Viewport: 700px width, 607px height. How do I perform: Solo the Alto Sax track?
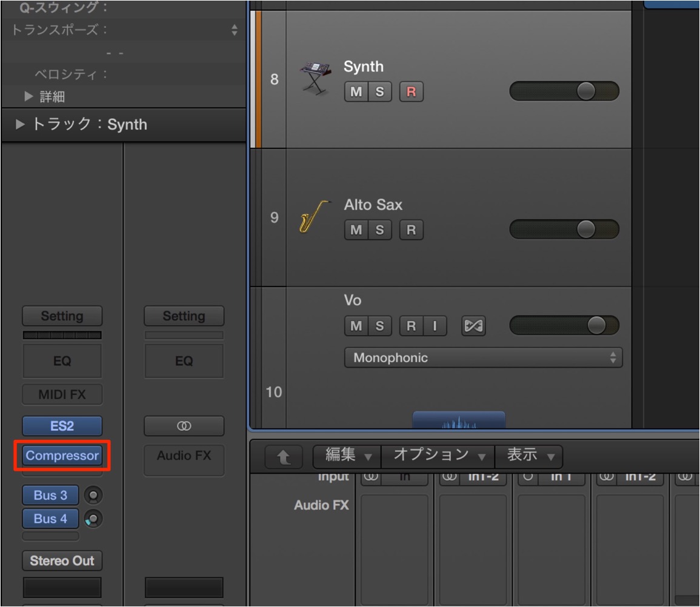click(380, 230)
